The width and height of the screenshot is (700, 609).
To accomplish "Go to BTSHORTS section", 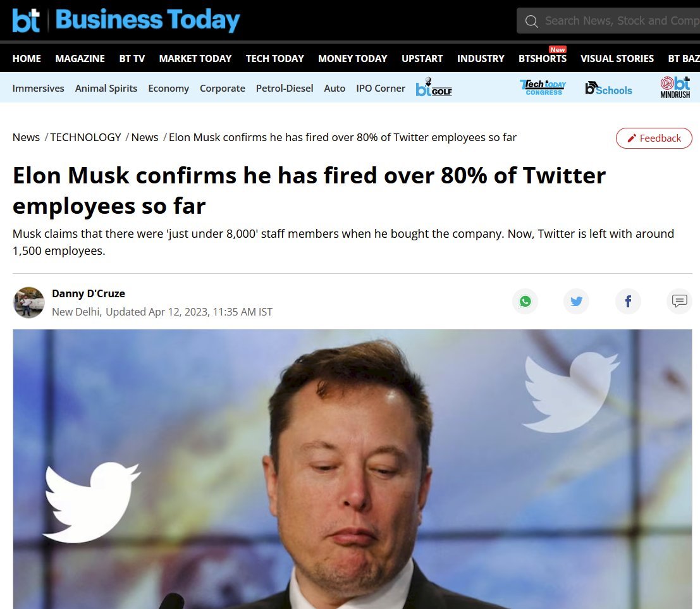I will click(543, 58).
